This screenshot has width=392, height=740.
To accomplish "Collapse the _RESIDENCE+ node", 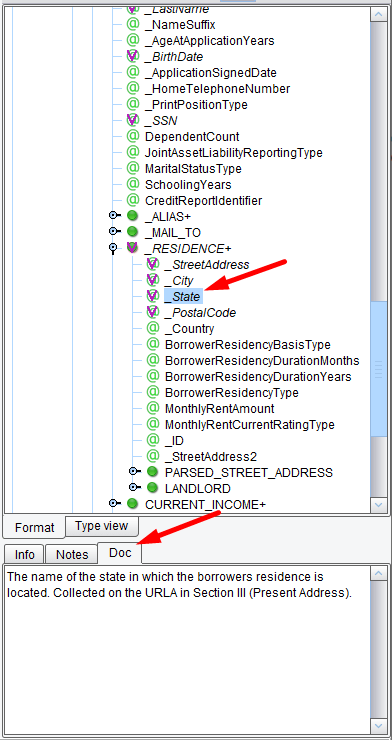I will pos(113,248).
